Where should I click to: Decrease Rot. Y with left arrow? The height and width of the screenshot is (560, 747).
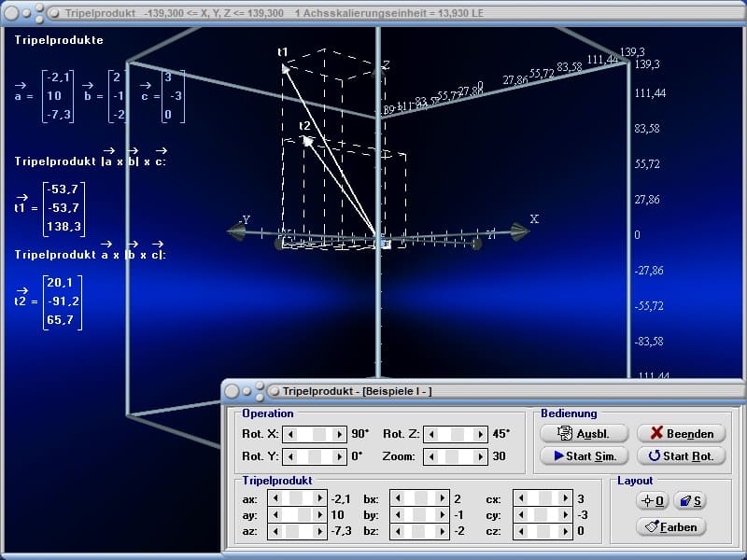(x=290, y=456)
